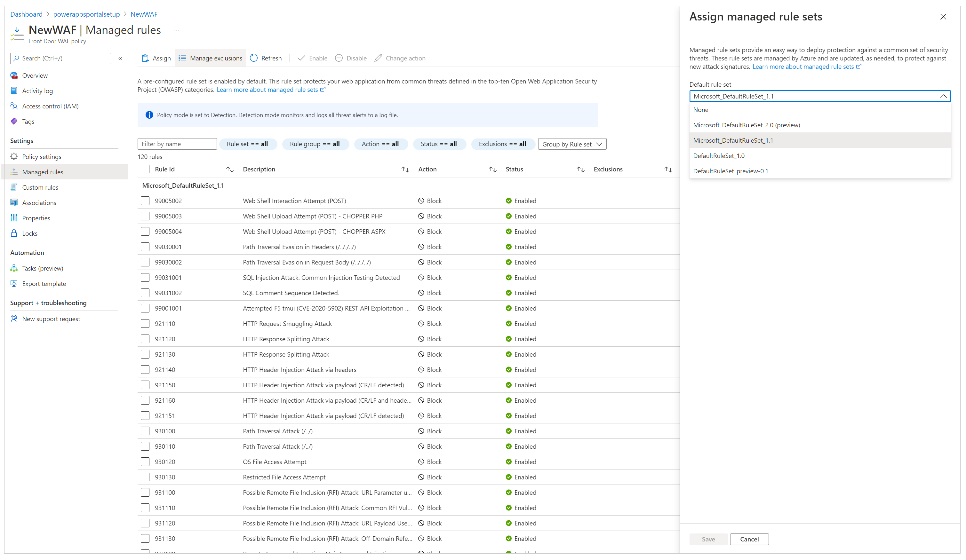Filter rules by name input field
This screenshot has height=560, width=966.
[176, 143]
